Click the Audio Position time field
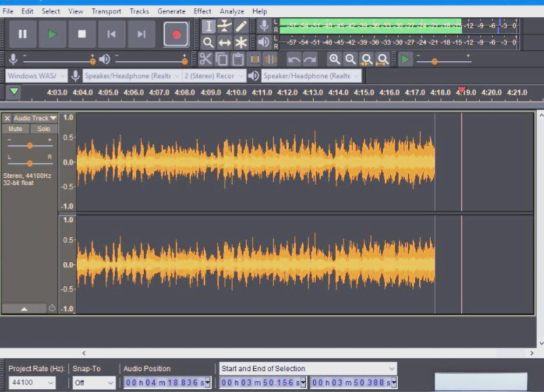544x392 pixels. [165, 382]
